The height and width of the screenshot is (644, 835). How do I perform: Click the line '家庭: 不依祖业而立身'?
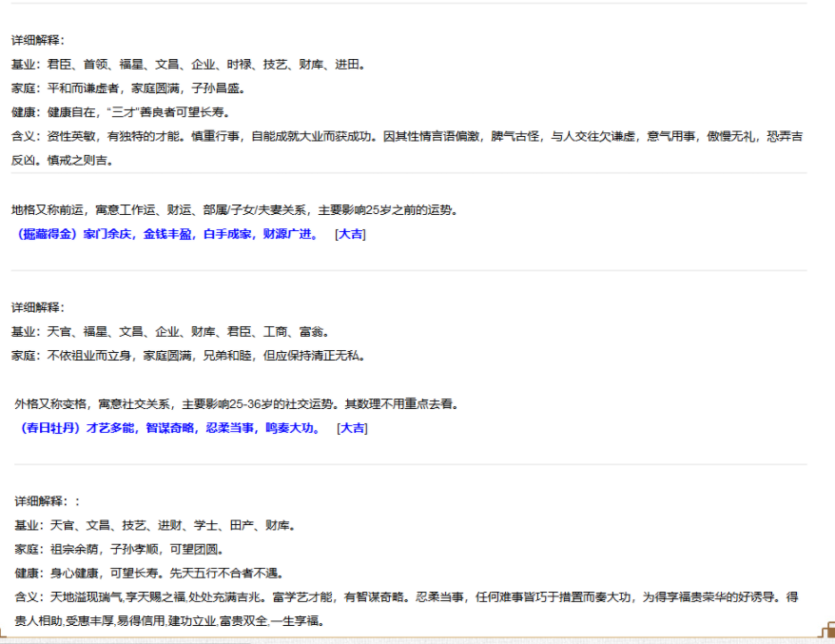(x=188, y=356)
